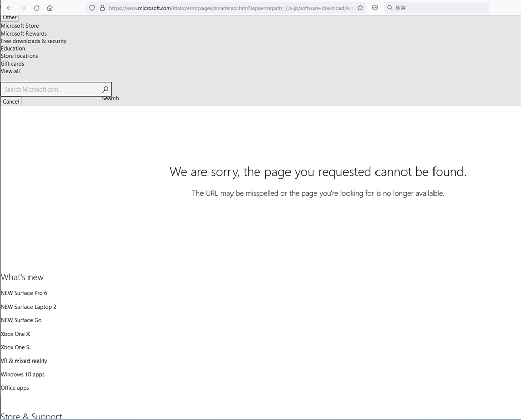Viewport: 521px width, 420px height.
Task: Click the magnifier icon in Microsoft search box
Action: click(x=105, y=89)
